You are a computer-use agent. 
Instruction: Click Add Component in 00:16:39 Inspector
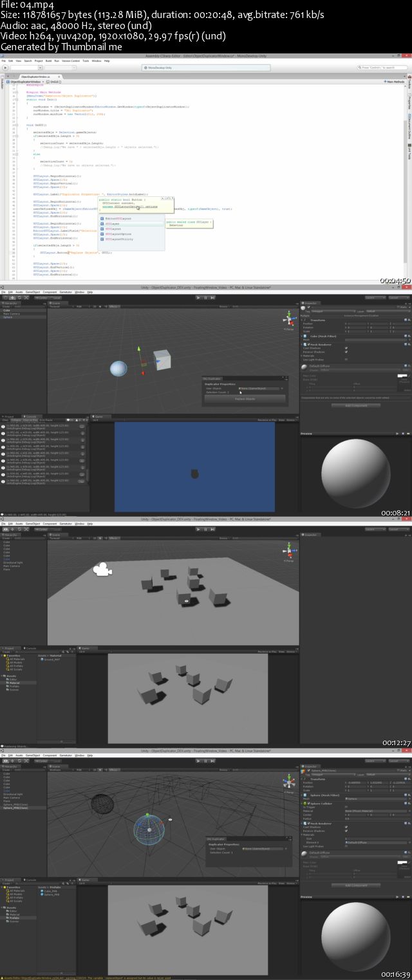[x=356, y=885]
